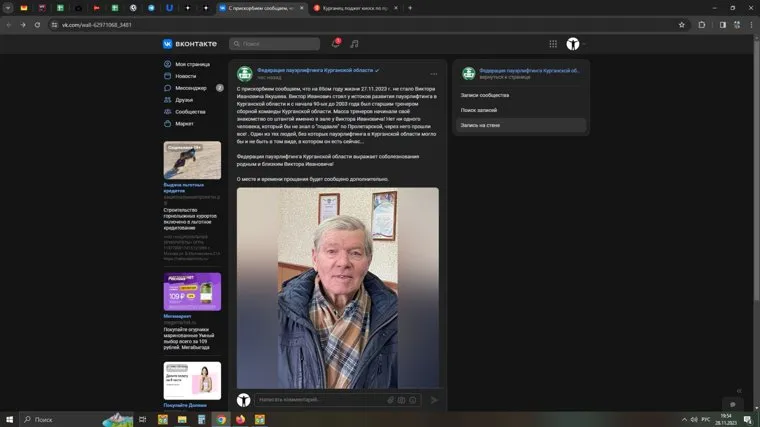Open the VK music note icon

354,44
